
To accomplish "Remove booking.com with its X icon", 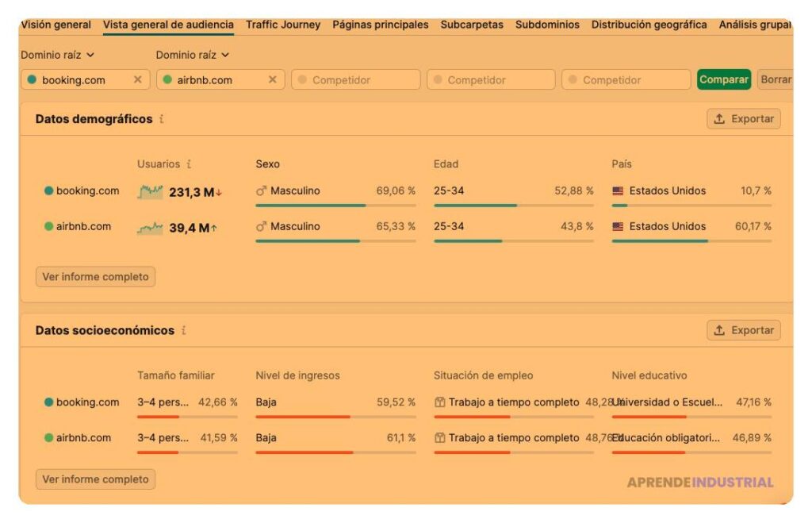I will tap(138, 80).
